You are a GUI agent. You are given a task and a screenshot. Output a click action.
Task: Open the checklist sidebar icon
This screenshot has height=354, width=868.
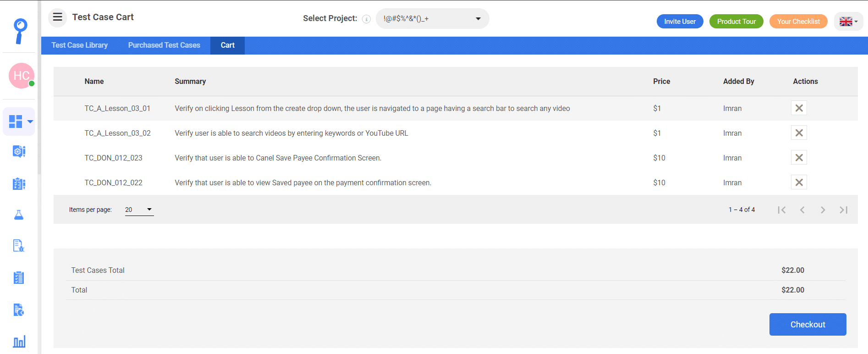19,277
